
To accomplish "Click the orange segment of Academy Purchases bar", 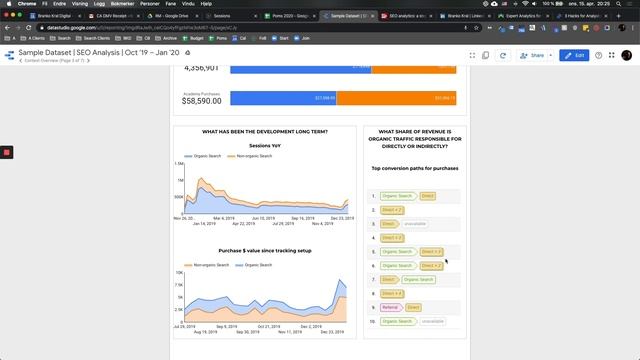I will point(396,98).
